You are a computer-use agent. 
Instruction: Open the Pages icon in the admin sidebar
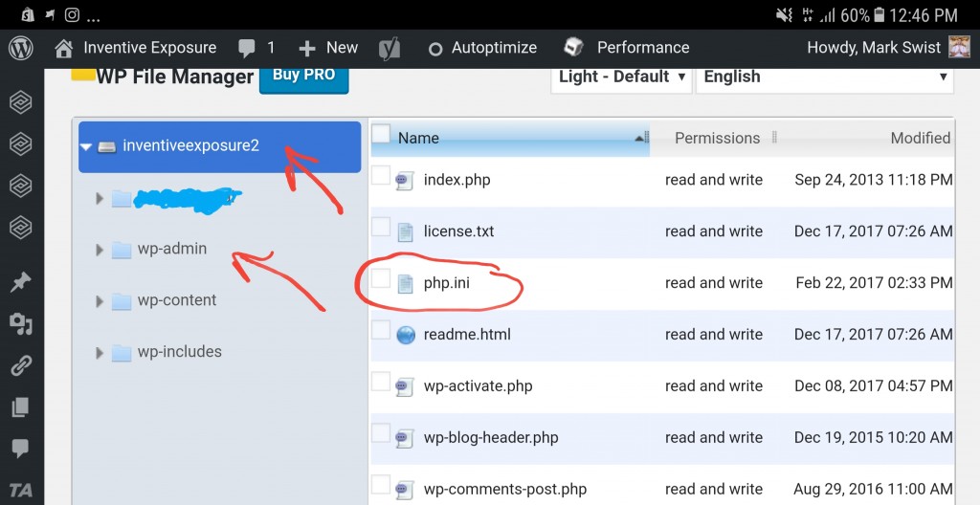tap(21, 406)
